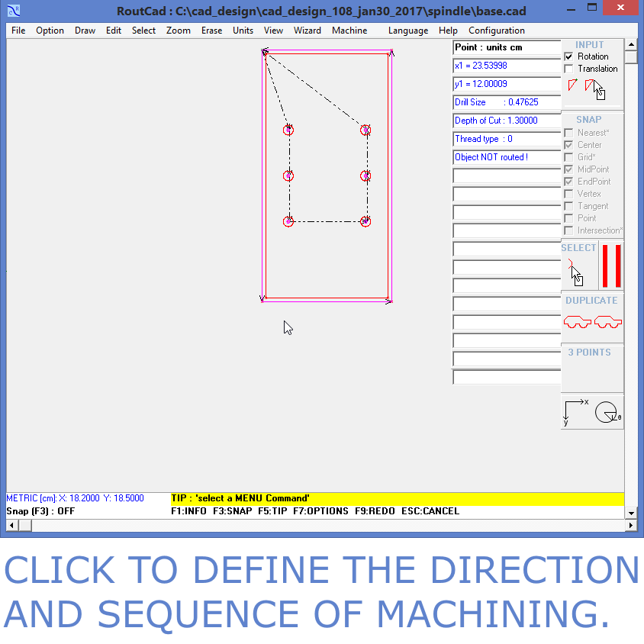This screenshot has height=644, width=644.
Task: Open the Edit menu
Action: [114, 31]
